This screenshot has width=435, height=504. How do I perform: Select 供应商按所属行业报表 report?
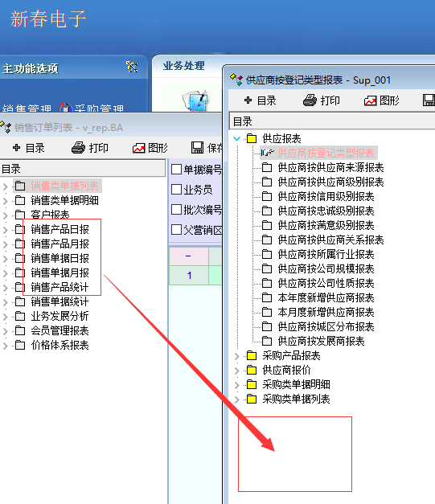coord(326,254)
